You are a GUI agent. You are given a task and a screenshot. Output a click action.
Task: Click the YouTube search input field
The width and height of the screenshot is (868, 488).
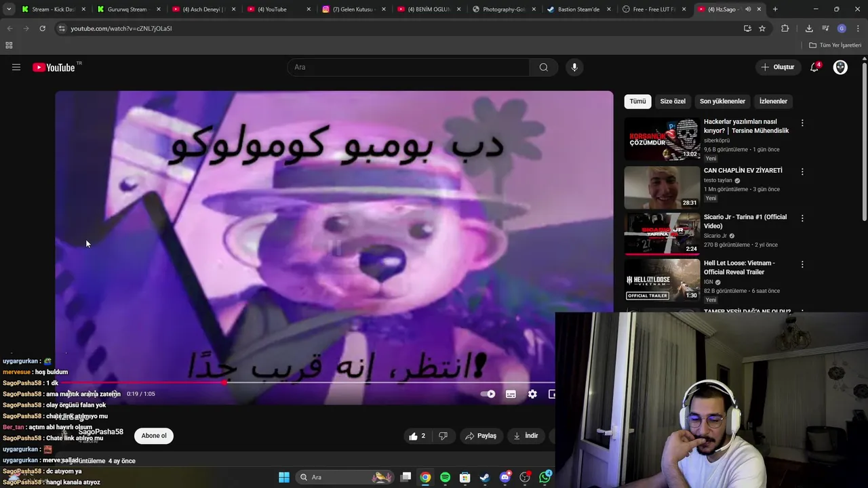pos(408,67)
